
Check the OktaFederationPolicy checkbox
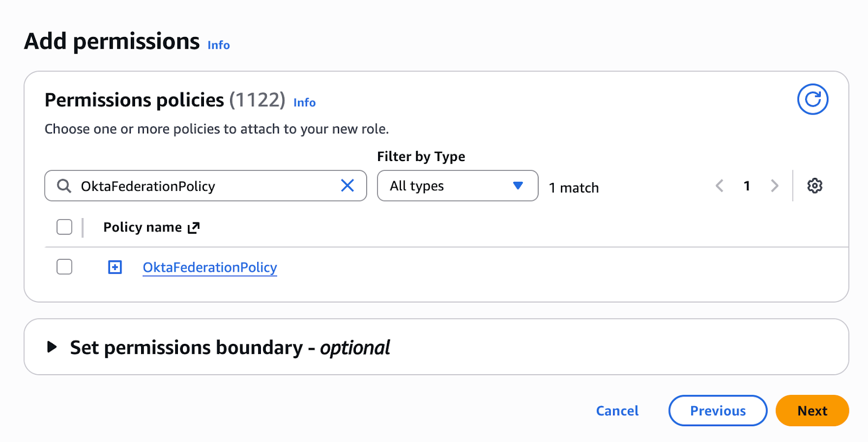pyautogui.click(x=65, y=267)
